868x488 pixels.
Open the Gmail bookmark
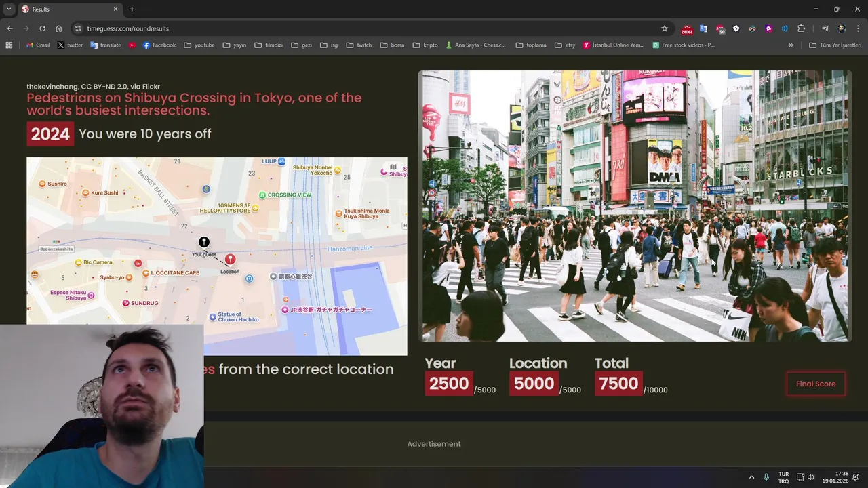tap(38, 45)
